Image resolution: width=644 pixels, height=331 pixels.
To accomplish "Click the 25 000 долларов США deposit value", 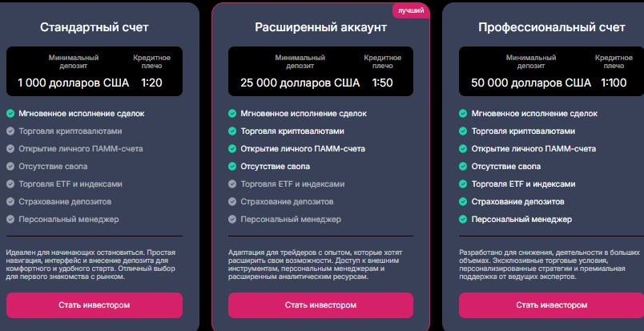I will tap(300, 83).
